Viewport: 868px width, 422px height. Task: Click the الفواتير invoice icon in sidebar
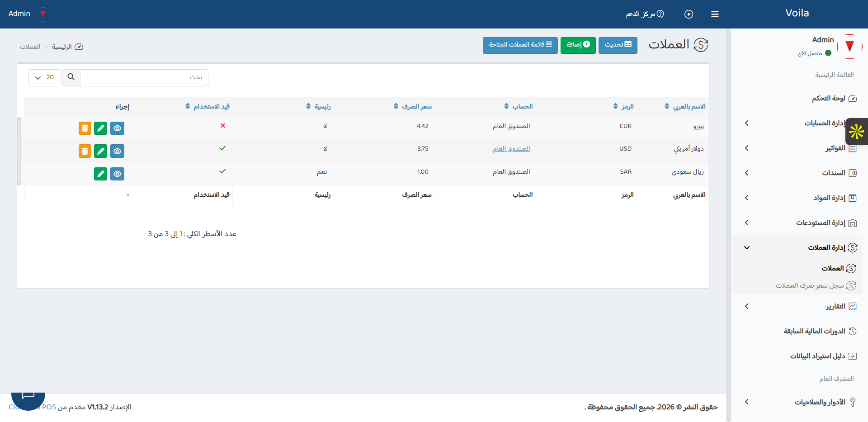pyautogui.click(x=853, y=148)
